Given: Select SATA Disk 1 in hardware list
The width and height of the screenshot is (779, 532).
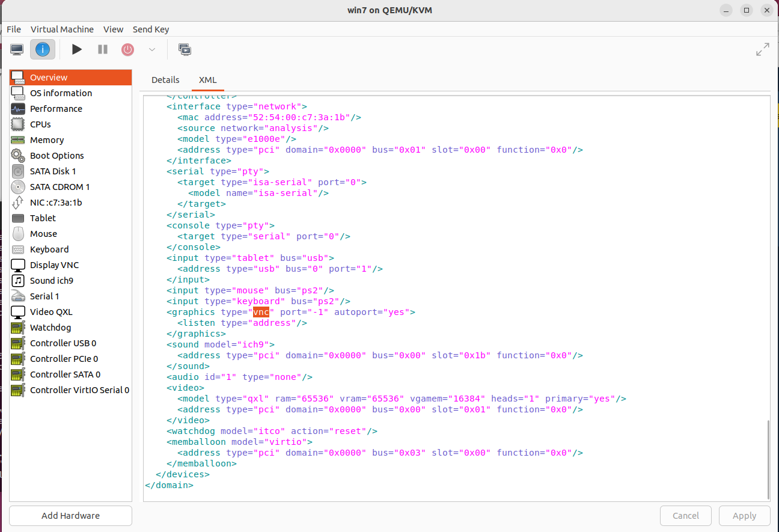Looking at the screenshot, I should 53,171.
